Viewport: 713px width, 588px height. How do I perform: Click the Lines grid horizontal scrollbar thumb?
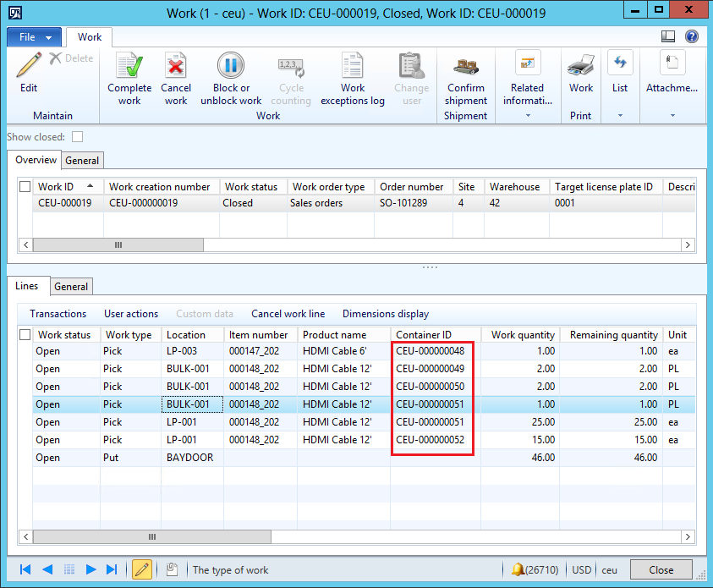coord(153,537)
